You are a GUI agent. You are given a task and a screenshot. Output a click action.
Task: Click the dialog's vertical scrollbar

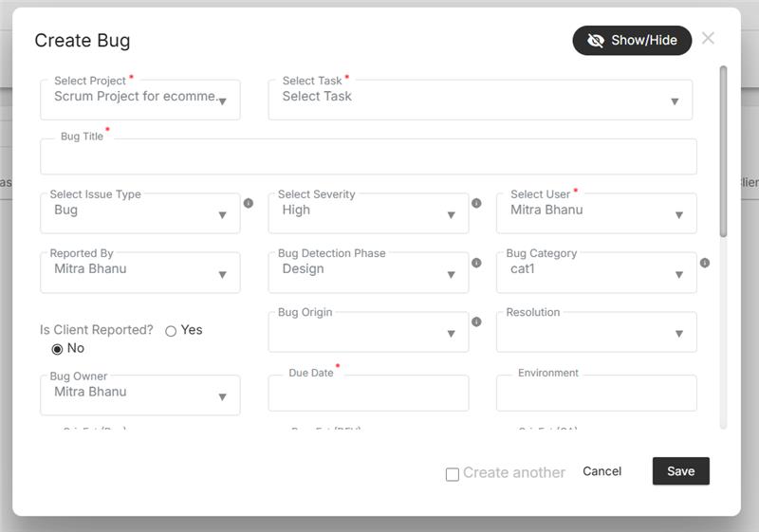click(724, 152)
